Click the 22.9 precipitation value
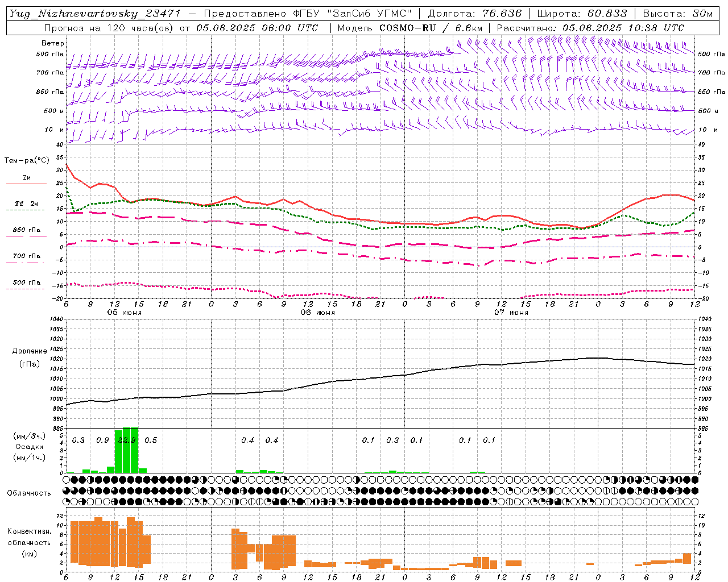 tap(126, 440)
